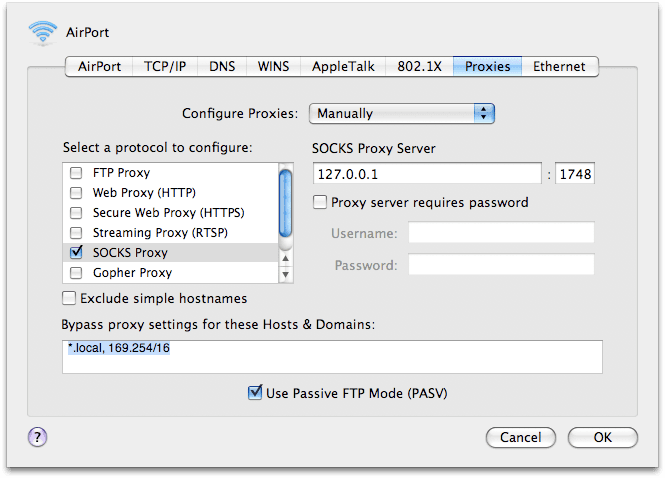Go to the 802.1X tab
This screenshot has height=478, width=665.
pyautogui.click(x=420, y=67)
